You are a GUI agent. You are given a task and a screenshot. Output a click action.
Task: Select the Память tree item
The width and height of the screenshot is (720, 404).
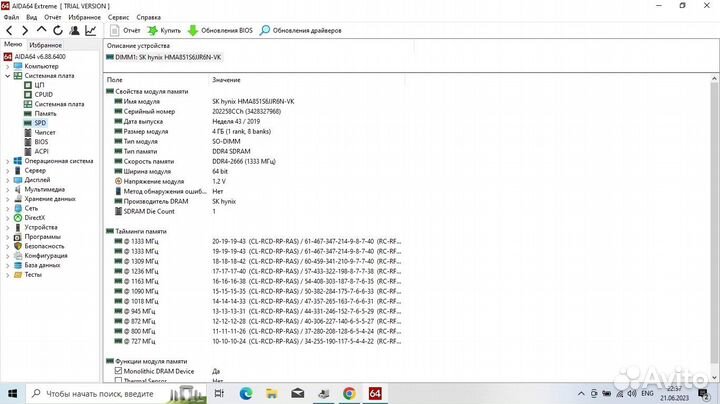[40, 113]
